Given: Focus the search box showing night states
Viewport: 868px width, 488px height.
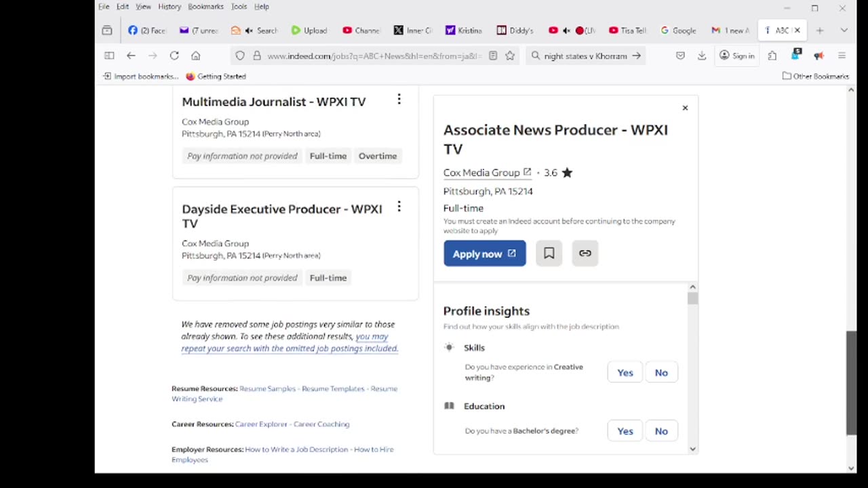Looking at the screenshot, I should coord(585,56).
